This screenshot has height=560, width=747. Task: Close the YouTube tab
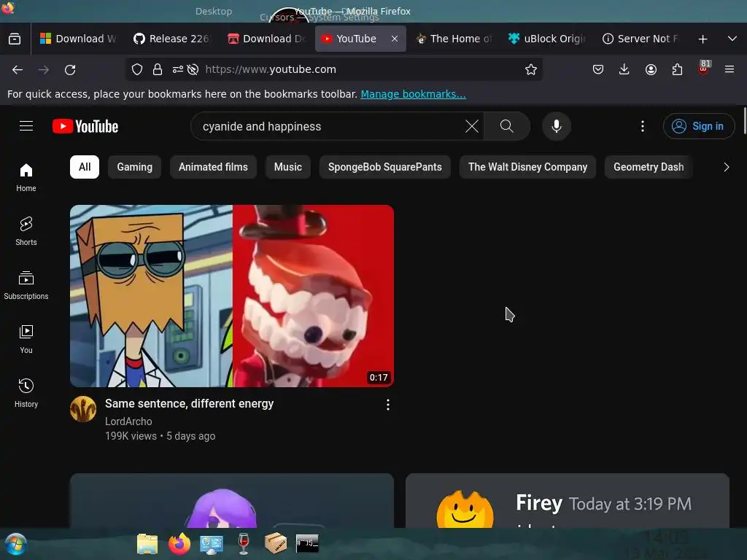coord(395,39)
